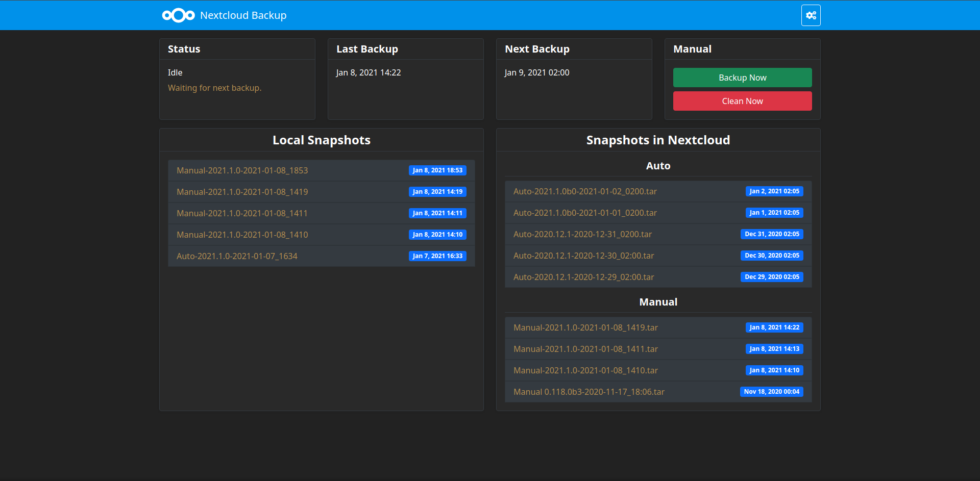Click the Nov 18, 2020 00:04 date badge
This screenshot has height=481, width=980.
[772, 392]
